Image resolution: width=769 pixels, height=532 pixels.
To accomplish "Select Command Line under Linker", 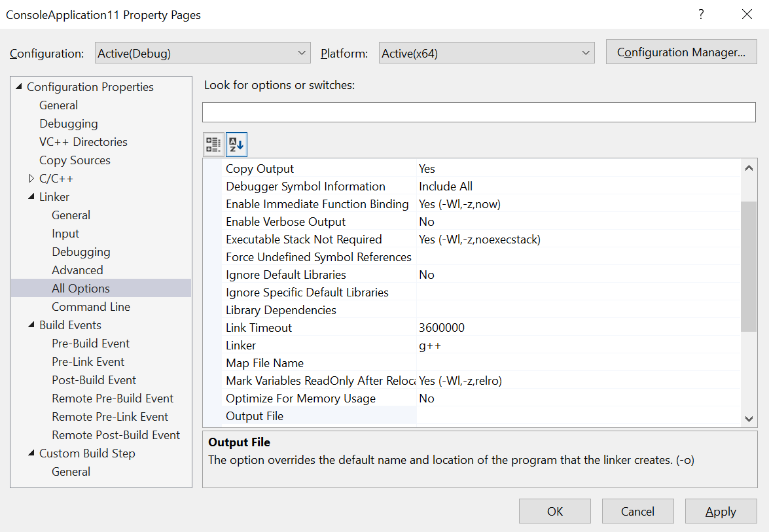I will pyautogui.click(x=91, y=307).
